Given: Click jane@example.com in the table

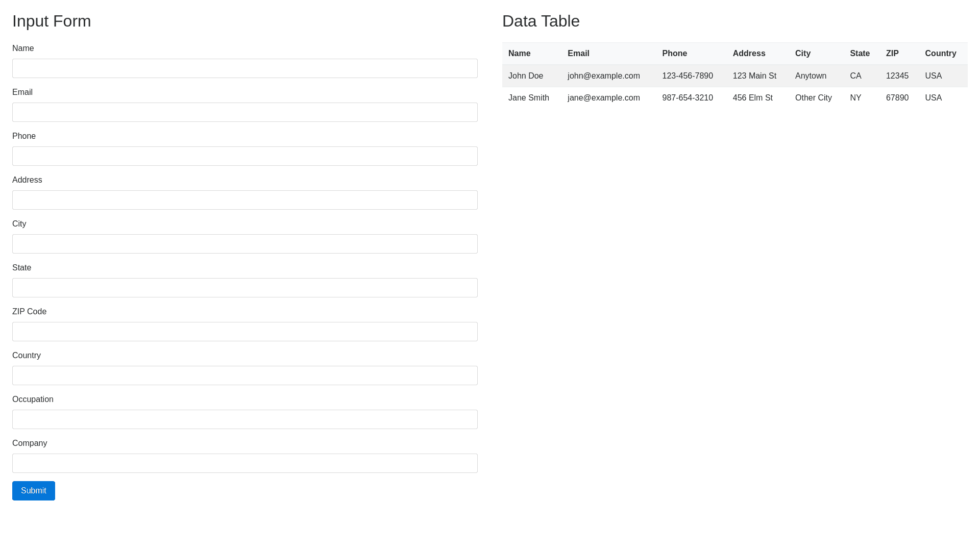Looking at the screenshot, I should pos(603,98).
